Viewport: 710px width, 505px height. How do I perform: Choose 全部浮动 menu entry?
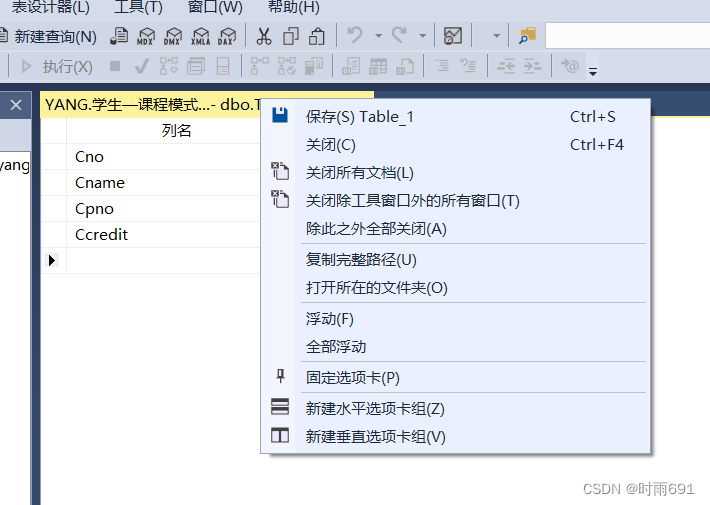pos(456,347)
